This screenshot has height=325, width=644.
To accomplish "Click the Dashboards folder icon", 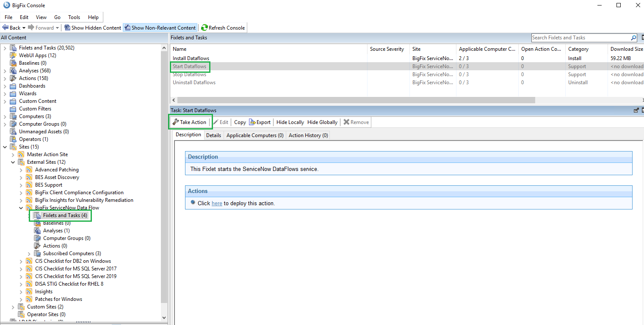I will (13, 86).
